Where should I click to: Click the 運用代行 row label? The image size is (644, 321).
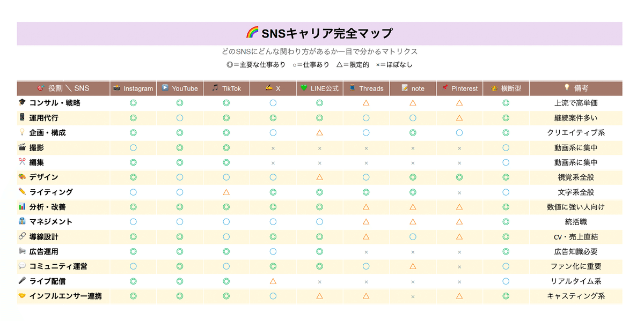tap(44, 118)
